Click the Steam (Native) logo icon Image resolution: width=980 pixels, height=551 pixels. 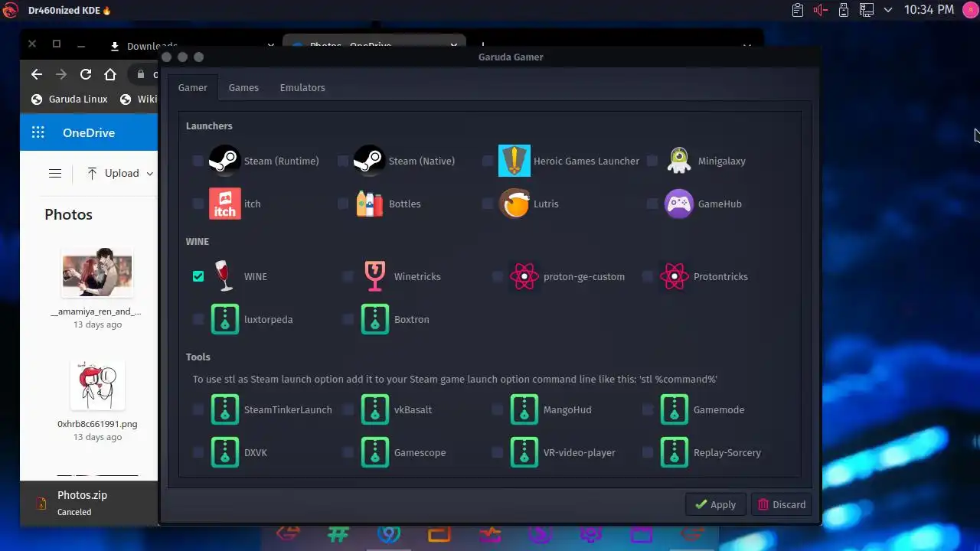[370, 161]
